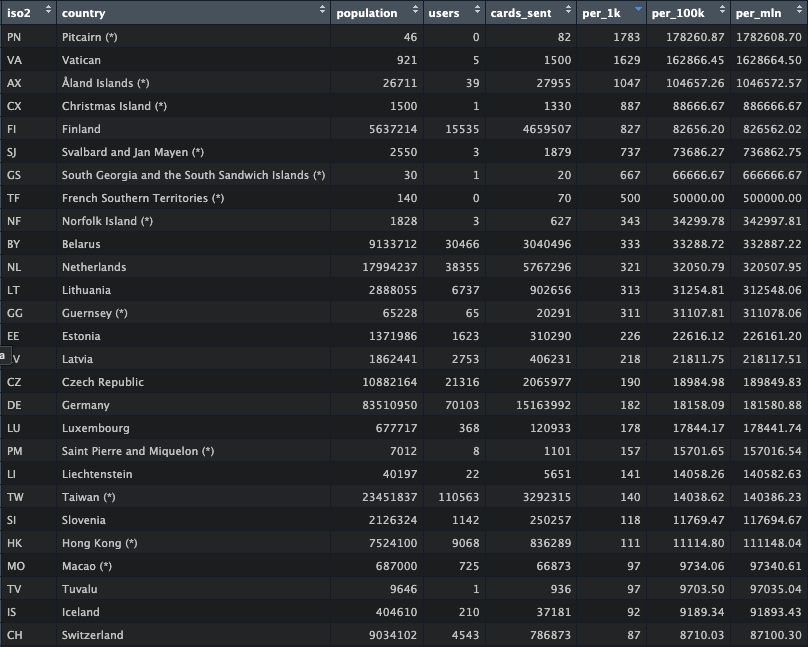Image resolution: width=808 pixels, height=647 pixels.
Task: Click the sort arrows on the iso2 column
Action: coord(46,12)
